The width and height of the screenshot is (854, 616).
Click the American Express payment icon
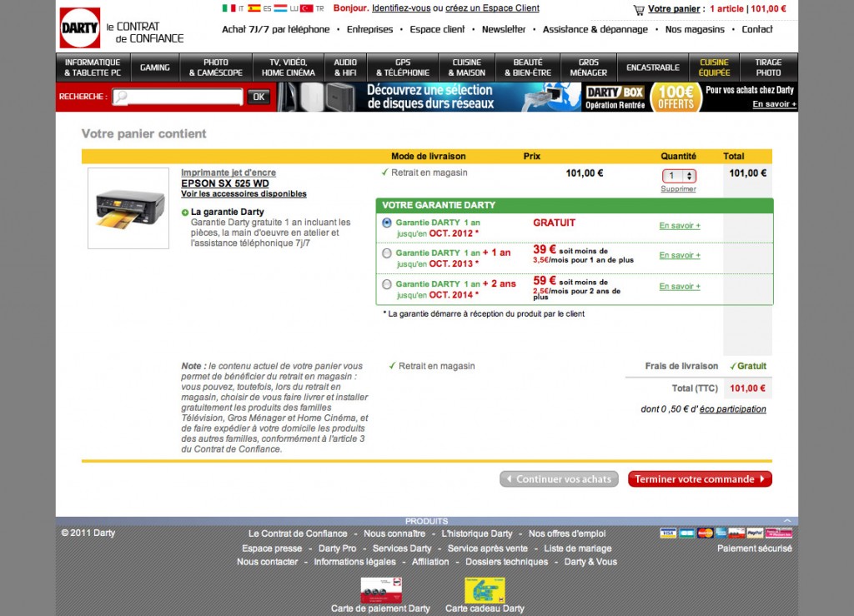pos(721,533)
